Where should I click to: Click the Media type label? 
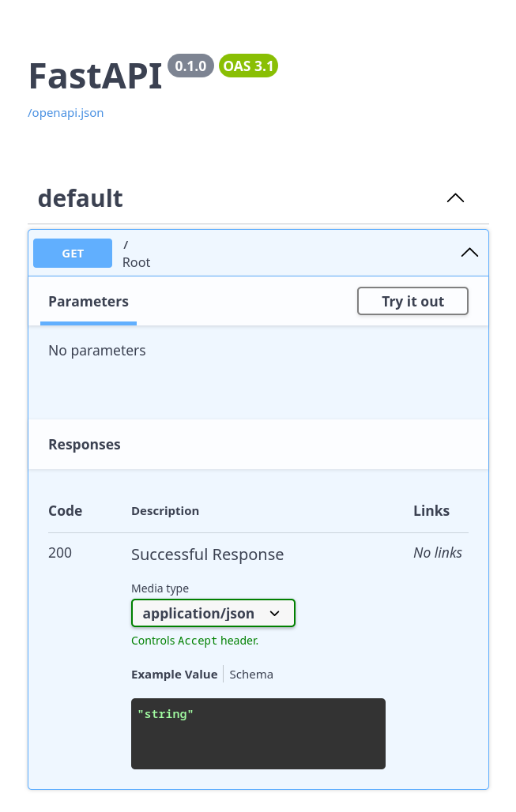click(x=160, y=588)
